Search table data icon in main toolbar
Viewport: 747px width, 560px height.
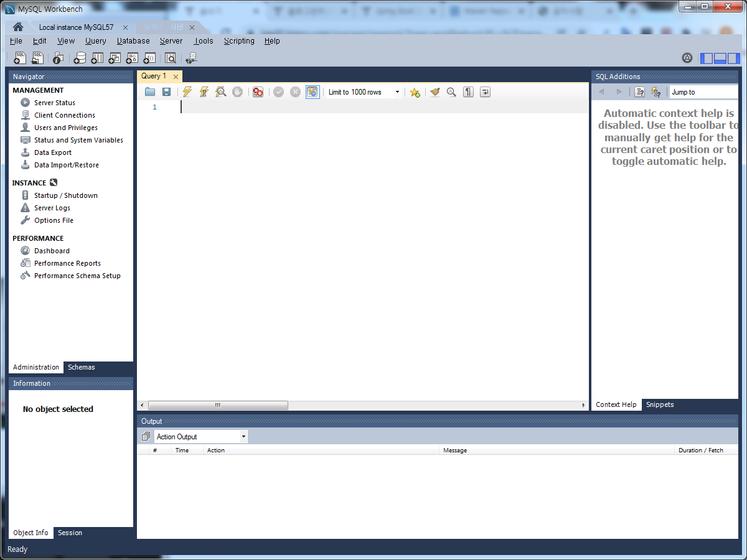click(x=170, y=58)
